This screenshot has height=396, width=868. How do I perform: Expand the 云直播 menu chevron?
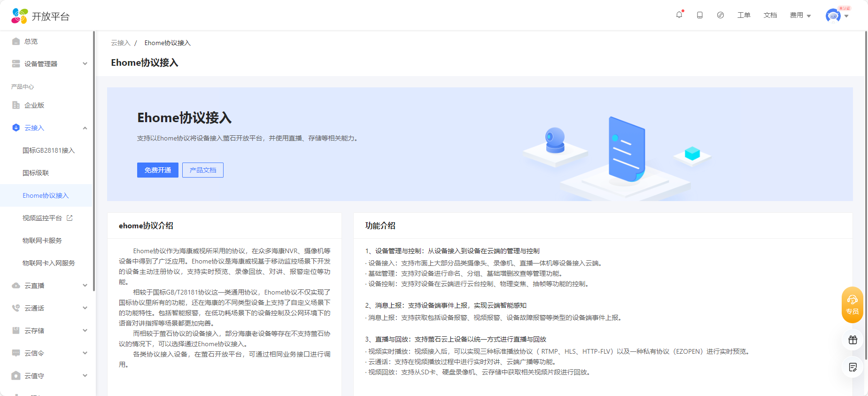point(85,286)
